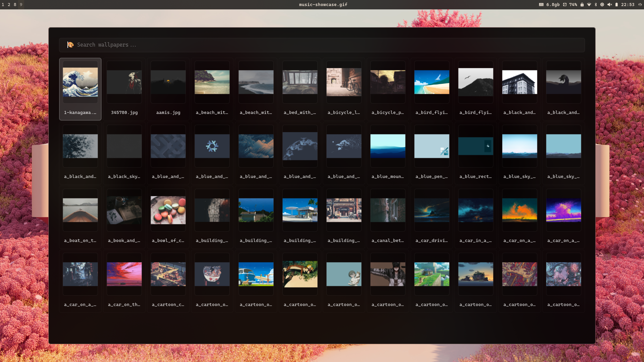Click the disk usage indicator showing 74%

[570, 5]
